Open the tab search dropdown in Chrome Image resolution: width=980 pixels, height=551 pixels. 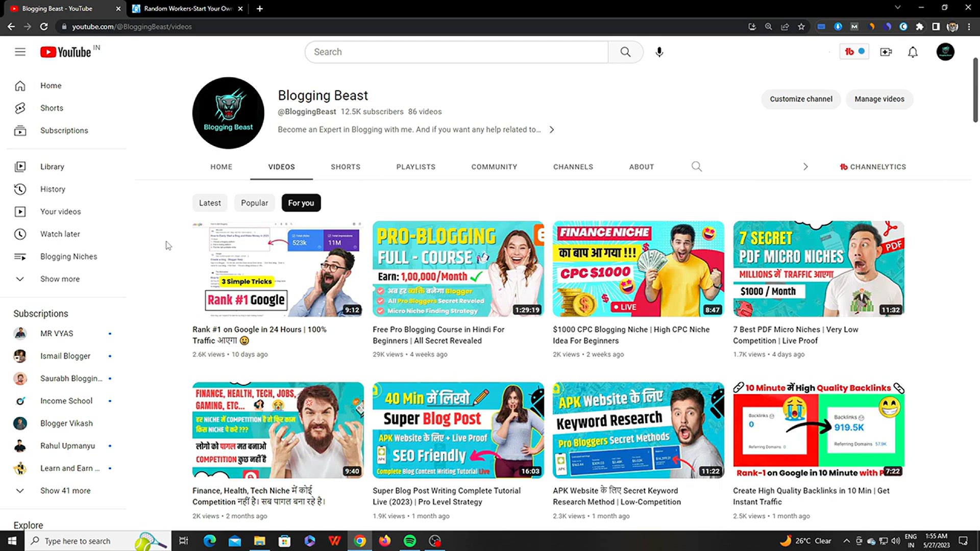tap(898, 8)
